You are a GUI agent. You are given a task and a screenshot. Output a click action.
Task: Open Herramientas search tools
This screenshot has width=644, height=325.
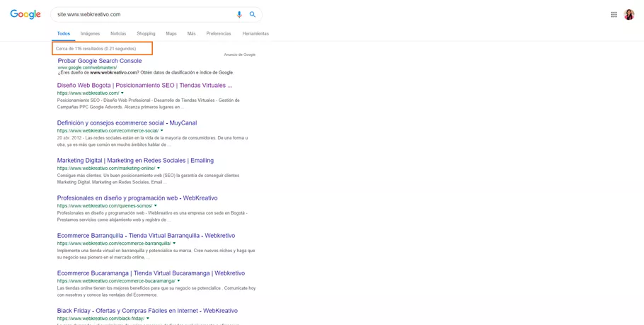coord(255,34)
